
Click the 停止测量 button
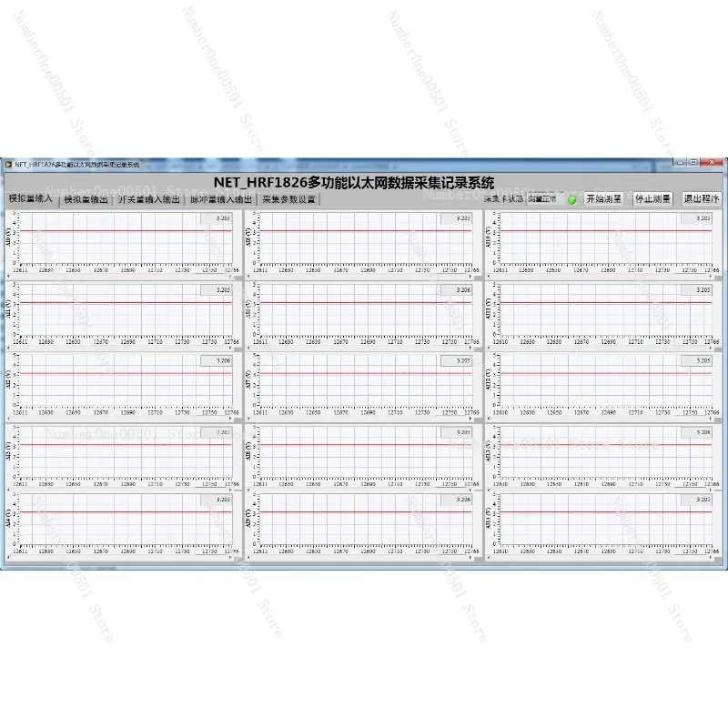point(652,198)
